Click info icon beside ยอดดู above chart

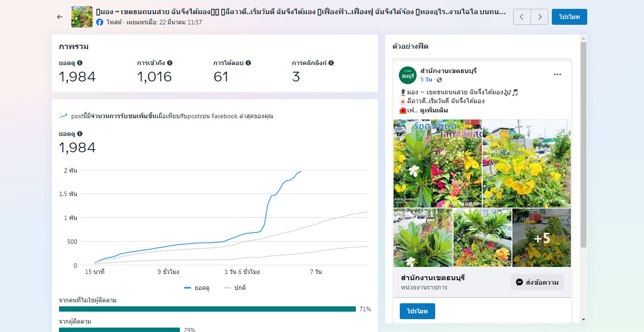pos(80,134)
